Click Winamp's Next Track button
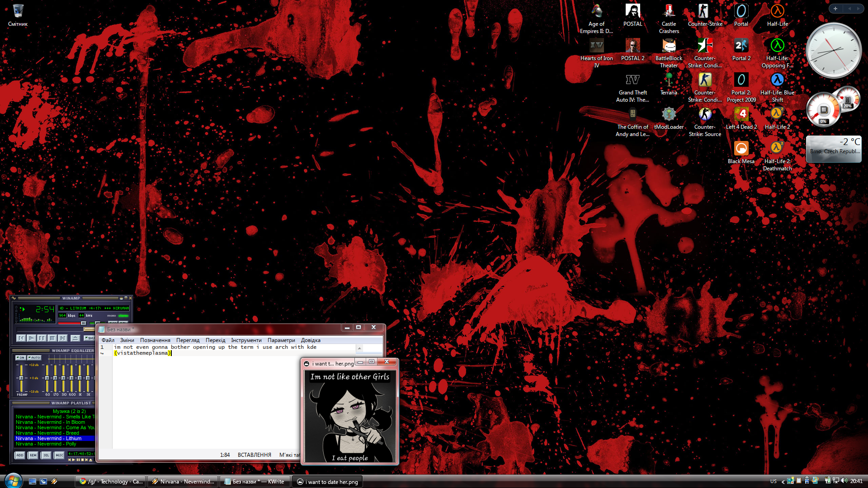Image resolution: width=868 pixels, height=488 pixels. coord(62,338)
